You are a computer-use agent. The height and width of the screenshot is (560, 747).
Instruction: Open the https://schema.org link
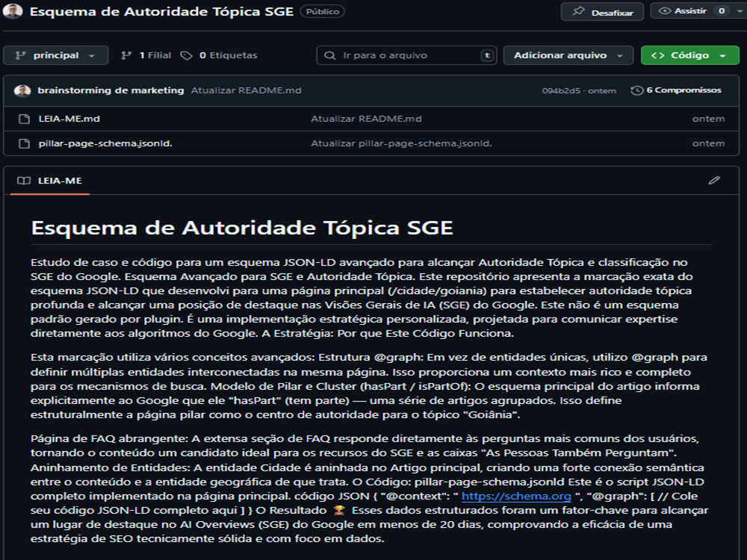516,496
